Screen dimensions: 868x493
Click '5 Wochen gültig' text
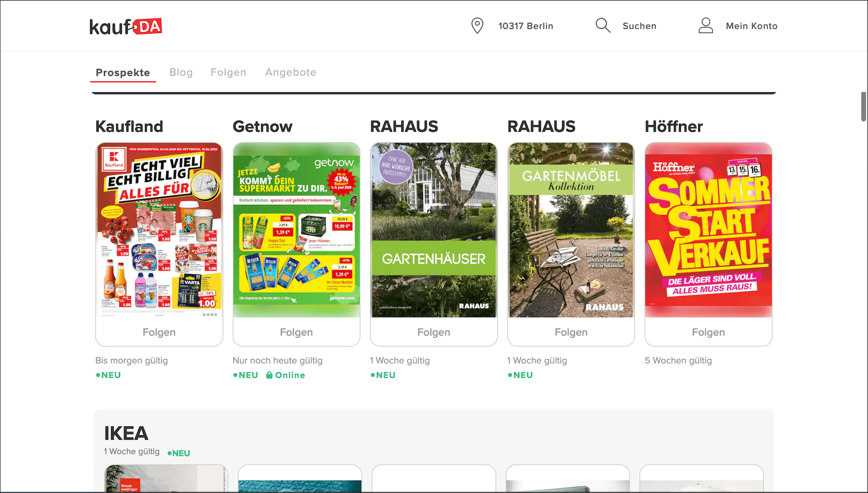coord(678,360)
